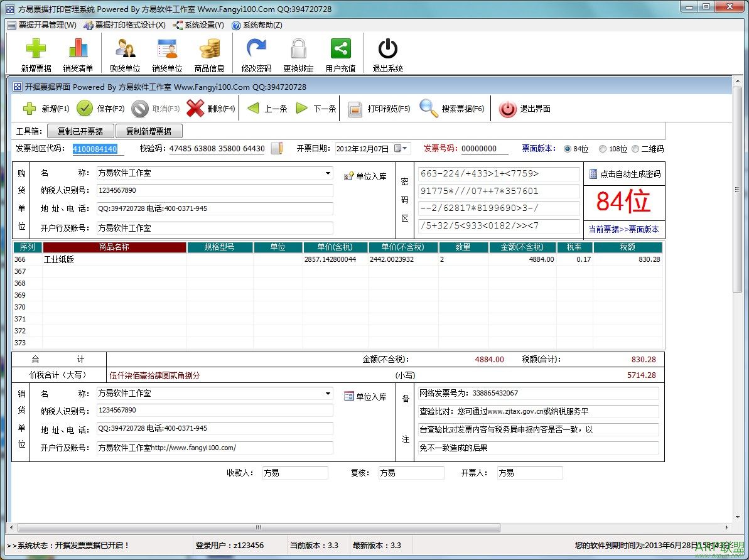Open the 票据开具管理(W) menu
This screenshot has width=749, height=560.
click(42, 25)
